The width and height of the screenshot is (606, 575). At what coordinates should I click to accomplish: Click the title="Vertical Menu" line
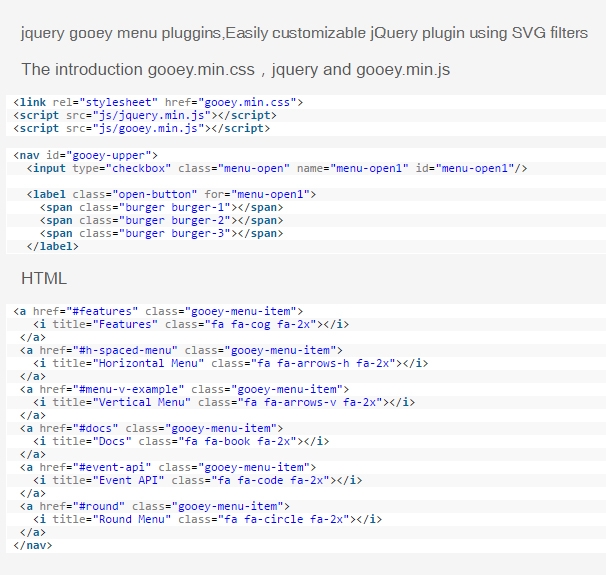tap(224, 402)
